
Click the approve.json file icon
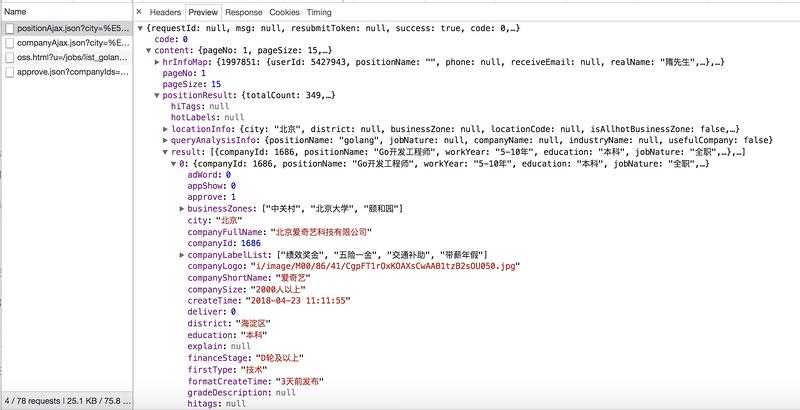pos(10,72)
